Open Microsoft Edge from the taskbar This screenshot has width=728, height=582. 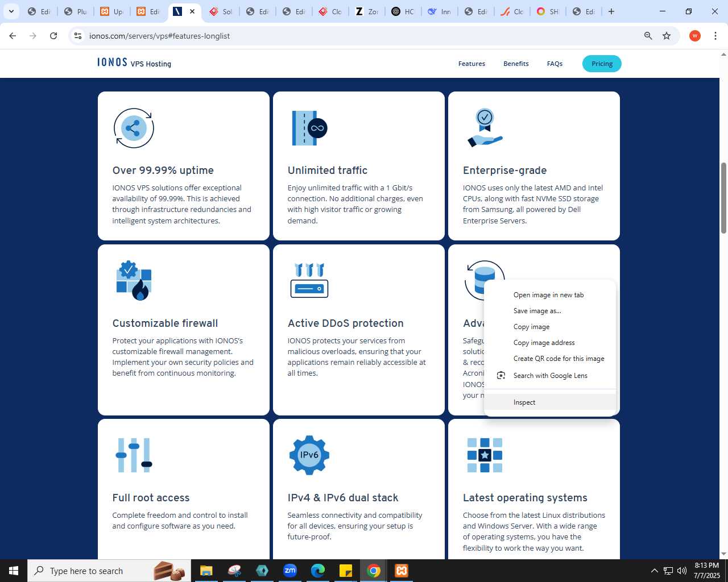tap(318, 571)
